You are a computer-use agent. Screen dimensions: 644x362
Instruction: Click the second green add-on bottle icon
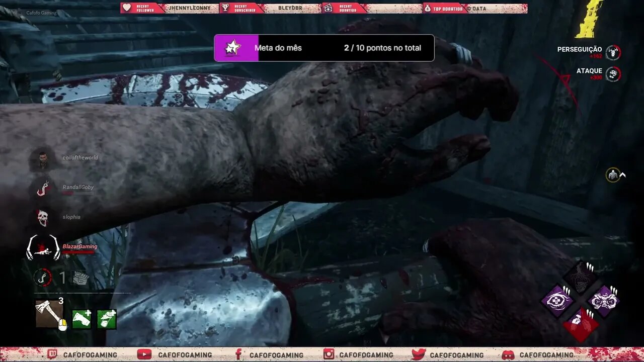click(107, 319)
